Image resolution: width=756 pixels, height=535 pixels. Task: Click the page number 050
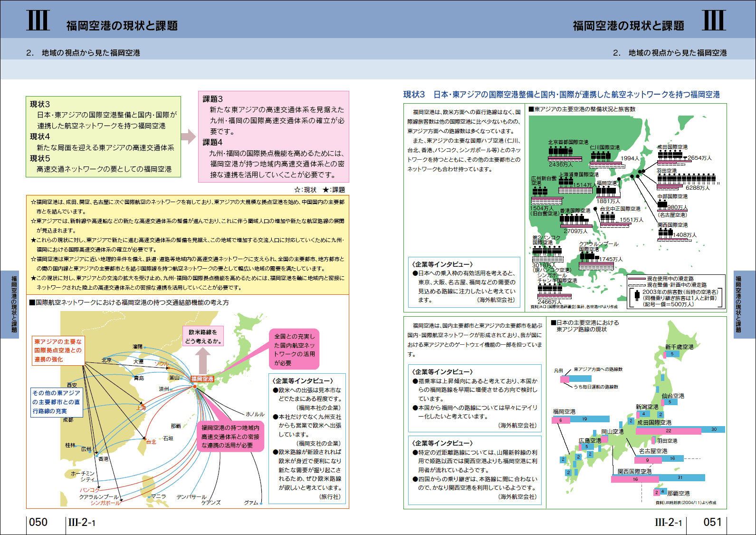[38, 522]
